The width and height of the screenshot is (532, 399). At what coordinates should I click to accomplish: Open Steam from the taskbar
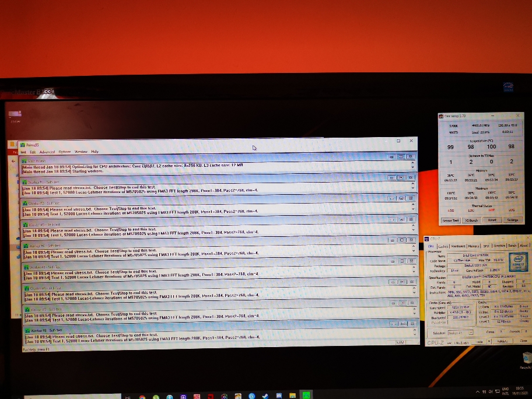(265, 396)
